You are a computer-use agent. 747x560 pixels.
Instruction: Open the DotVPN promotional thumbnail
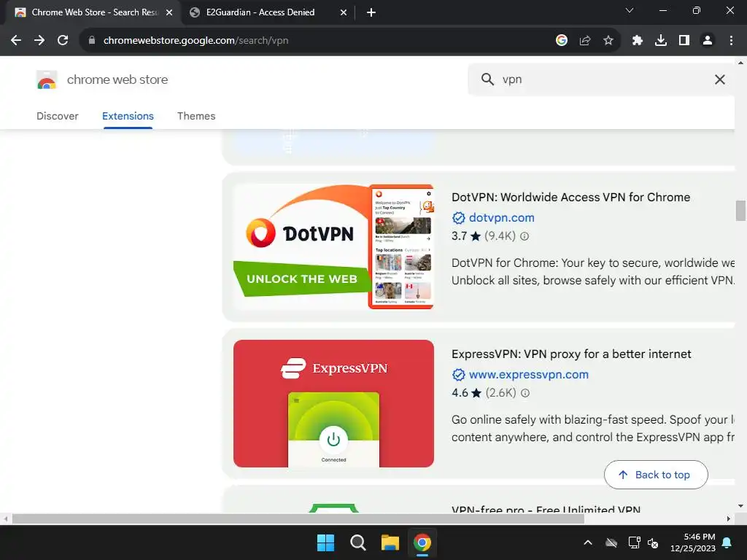tap(333, 246)
